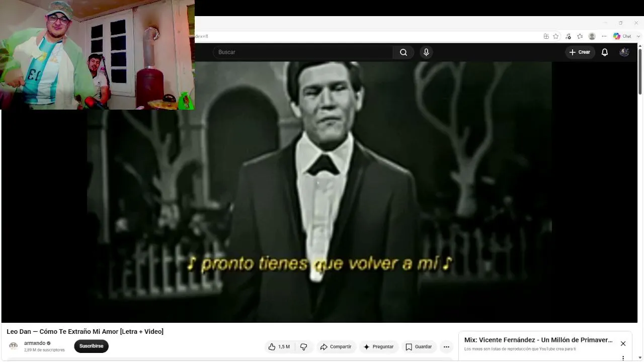Focus the Buscar search field
Screen dimensions: 644x362
[303, 52]
